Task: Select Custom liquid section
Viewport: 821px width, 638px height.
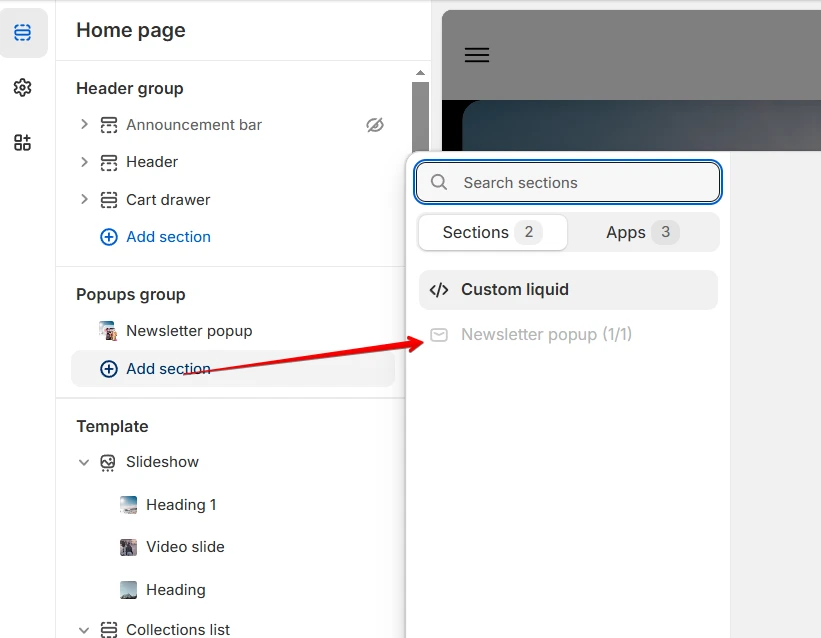Action: (568, 290)
